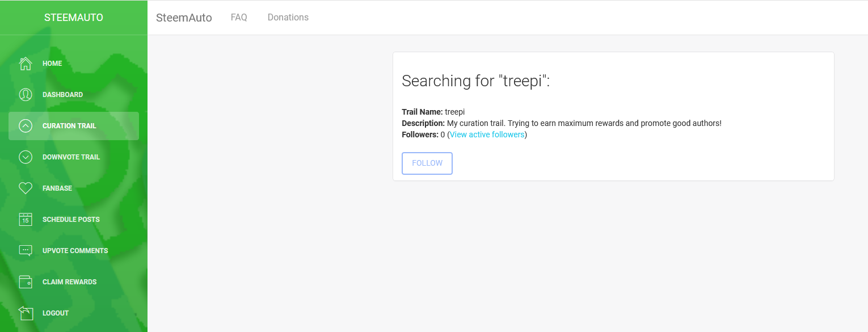Open the Fanbase heart icon

tap(26, 188)
